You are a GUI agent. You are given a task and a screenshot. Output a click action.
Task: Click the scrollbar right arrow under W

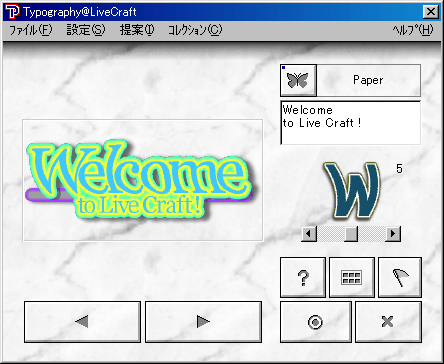[x=393, y=234]
